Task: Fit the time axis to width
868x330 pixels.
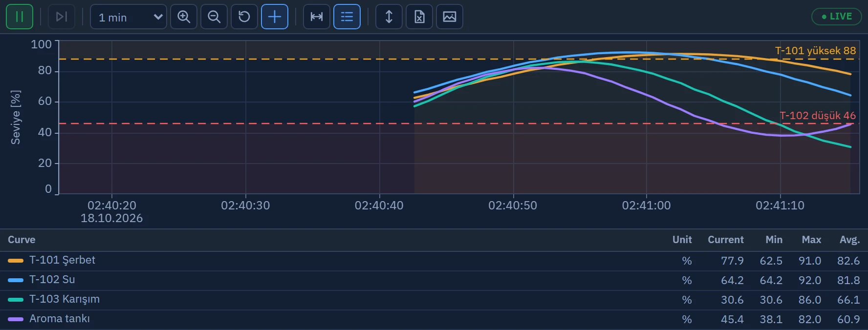Action: (x=317, y=17)
